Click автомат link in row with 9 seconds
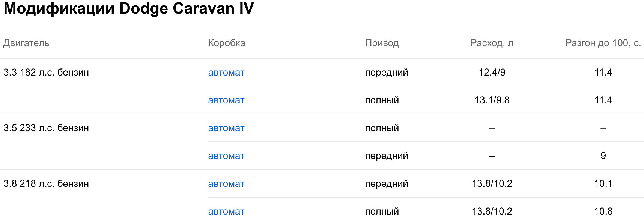This screenshot has width=644, height=221. [226, 156]
